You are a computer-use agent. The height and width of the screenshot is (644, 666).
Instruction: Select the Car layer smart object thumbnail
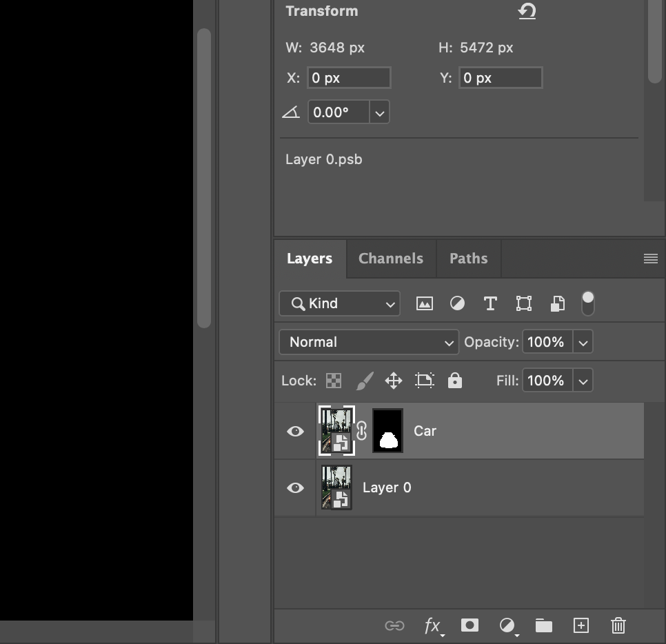(336, 431)
